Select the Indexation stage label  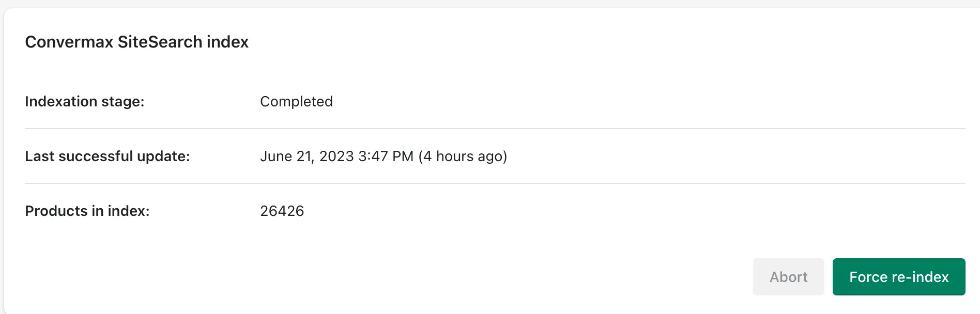84,102
